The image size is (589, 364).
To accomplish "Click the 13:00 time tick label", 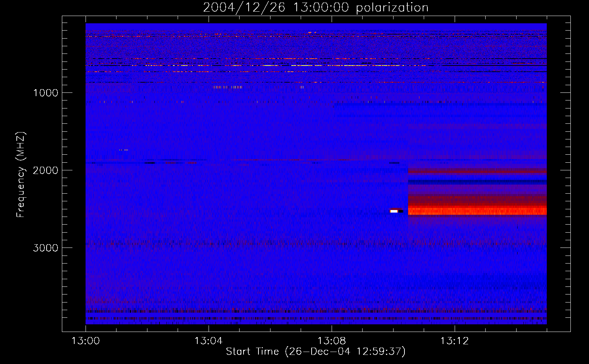I will pyautogui.click(x=86, y=341).
